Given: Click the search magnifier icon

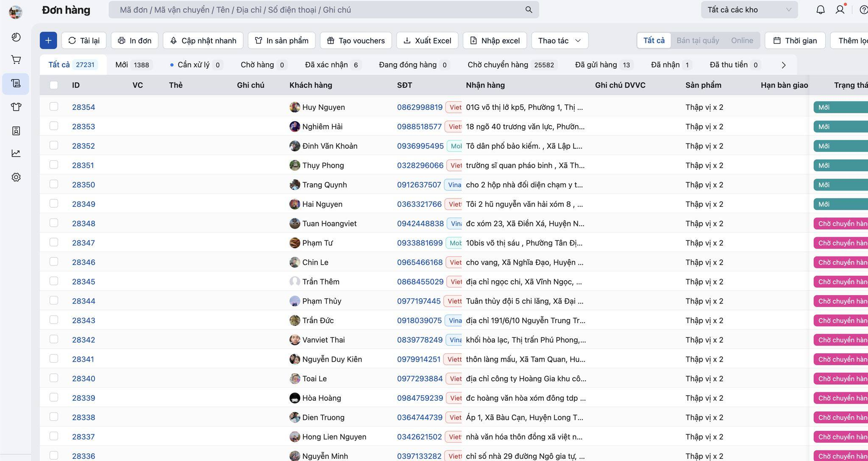Looking at the screenshot, I should point(529,10).
